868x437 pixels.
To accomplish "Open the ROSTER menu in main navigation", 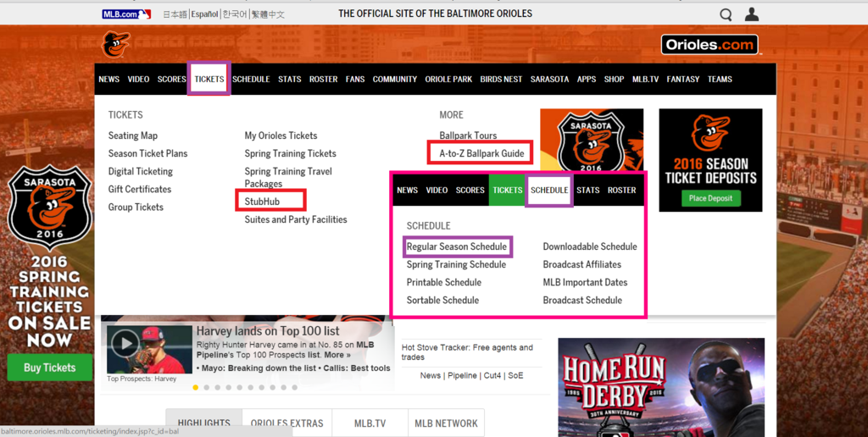I will [323, 79].
